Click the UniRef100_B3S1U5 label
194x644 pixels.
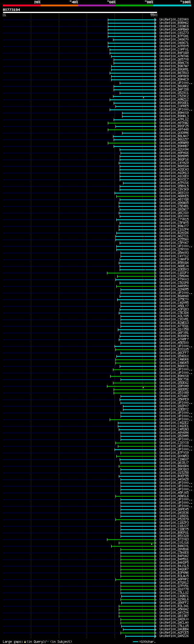(x=174, y=350)
